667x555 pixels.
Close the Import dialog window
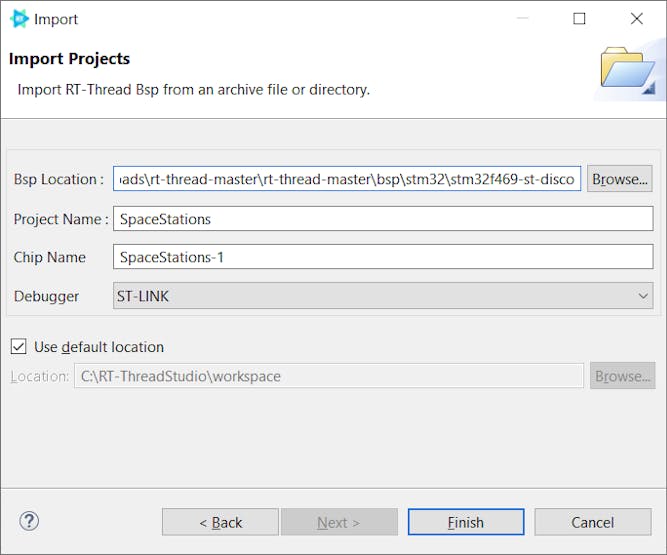coord(636,19)
